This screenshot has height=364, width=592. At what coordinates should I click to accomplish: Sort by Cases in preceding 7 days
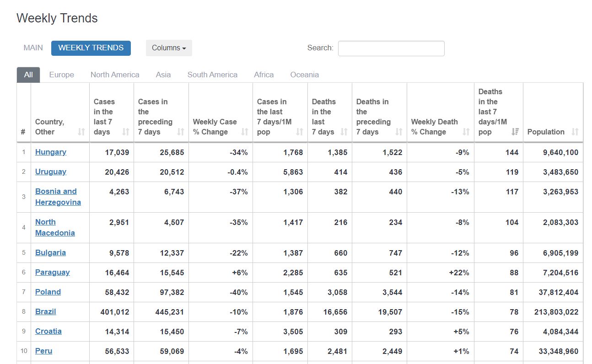click(181, 132)
